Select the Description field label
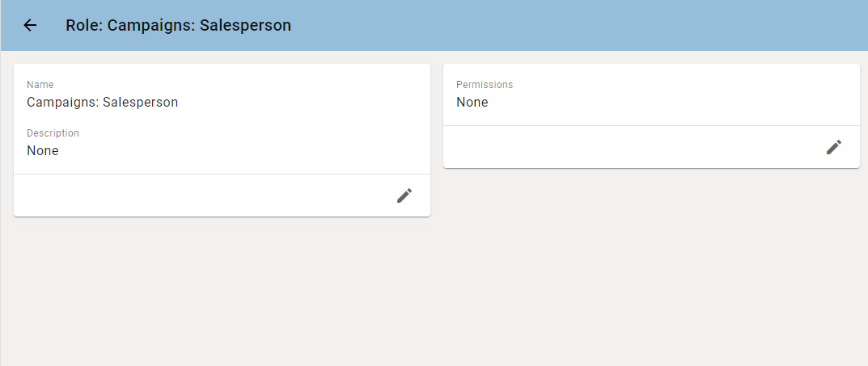868x366 pixels. click(x=53, y=133)
